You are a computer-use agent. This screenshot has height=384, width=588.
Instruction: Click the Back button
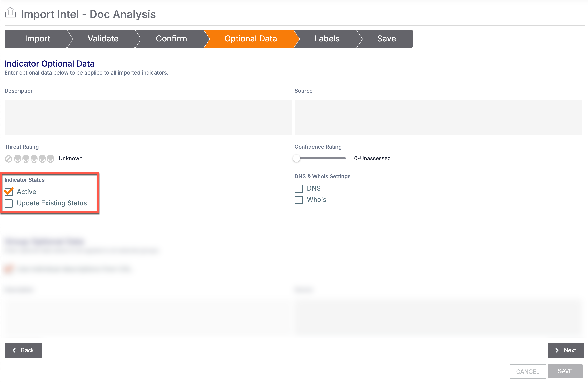23,350
